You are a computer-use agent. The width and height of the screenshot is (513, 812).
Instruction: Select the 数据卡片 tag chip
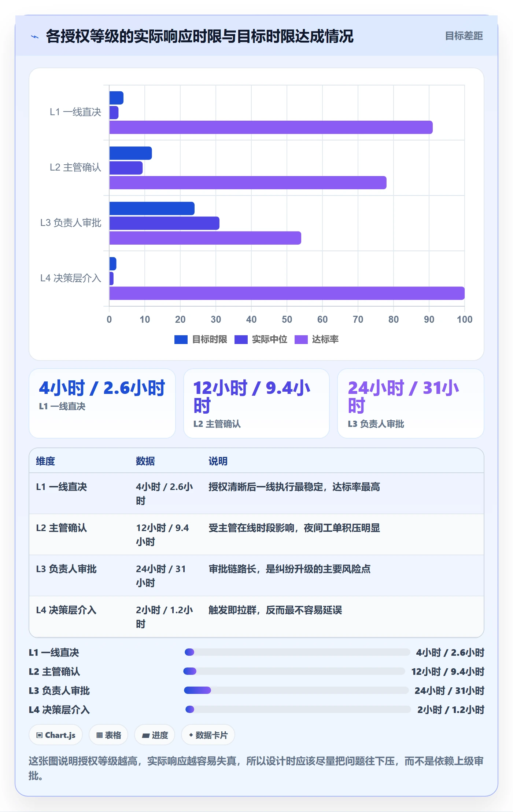coord(208,735)
